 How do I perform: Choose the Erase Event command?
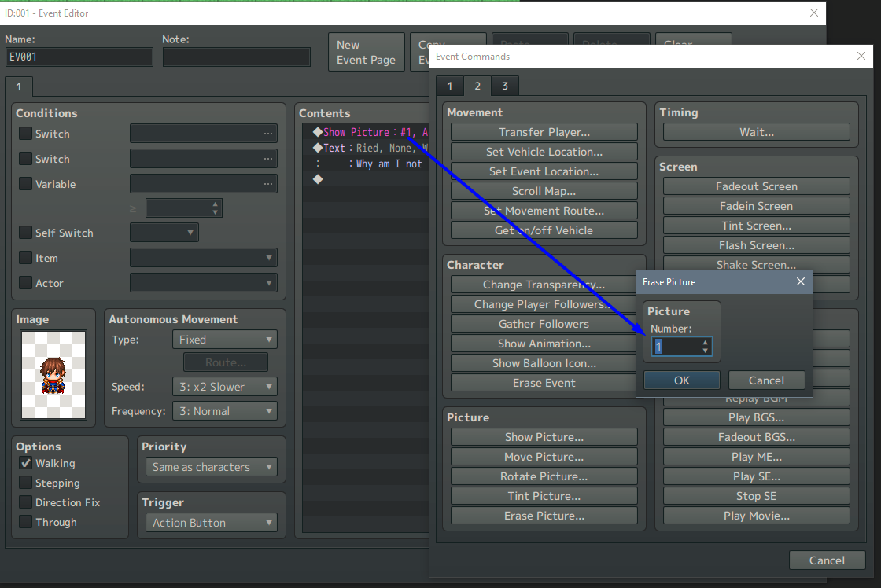pos(544,383)
